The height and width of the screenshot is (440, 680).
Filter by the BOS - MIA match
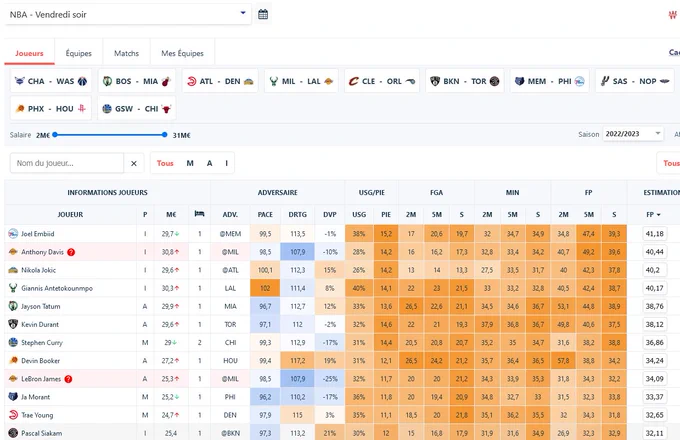coord(137,81)
